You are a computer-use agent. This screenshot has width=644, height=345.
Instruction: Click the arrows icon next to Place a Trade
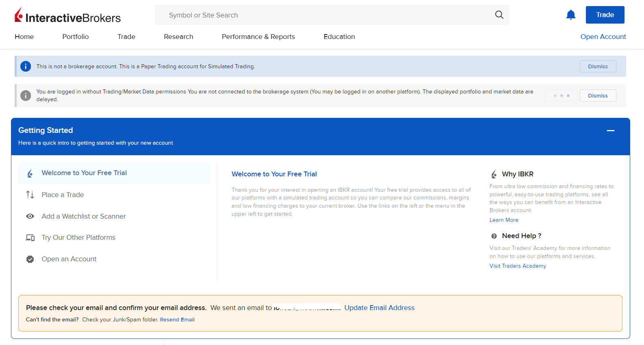(x=30, y=195)
